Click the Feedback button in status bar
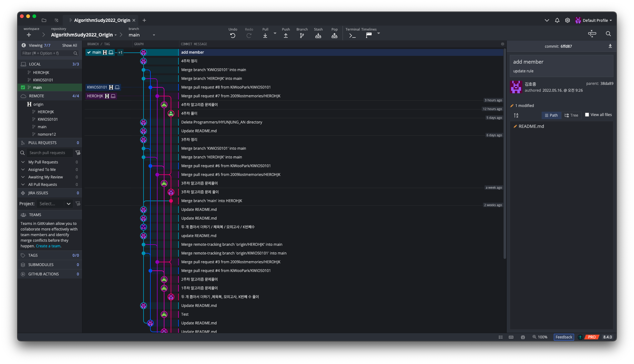 point(563,337)
